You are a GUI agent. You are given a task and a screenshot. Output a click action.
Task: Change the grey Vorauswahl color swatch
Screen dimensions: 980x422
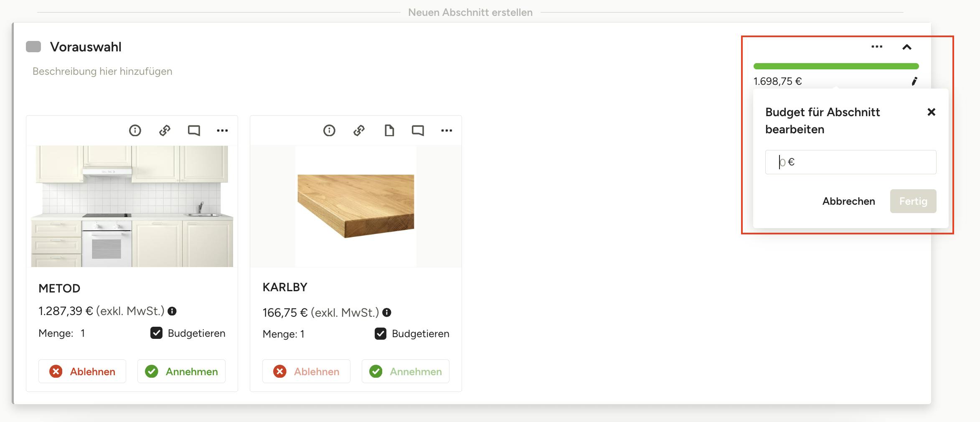click(33, 47)
